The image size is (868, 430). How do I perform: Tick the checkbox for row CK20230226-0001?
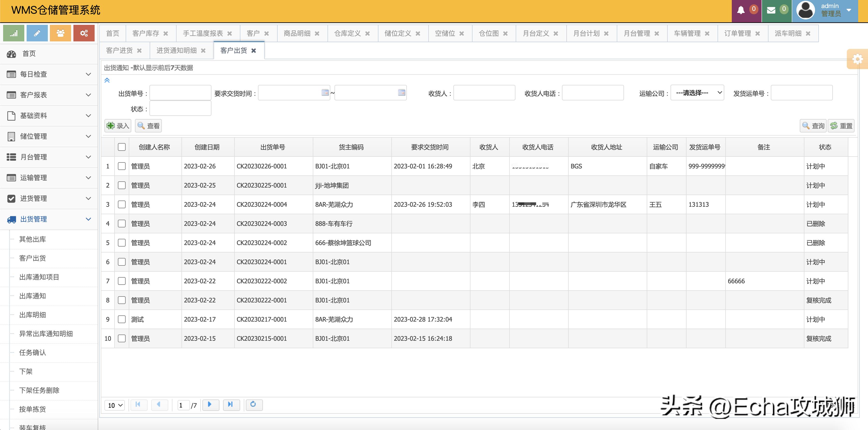(122, 166)
